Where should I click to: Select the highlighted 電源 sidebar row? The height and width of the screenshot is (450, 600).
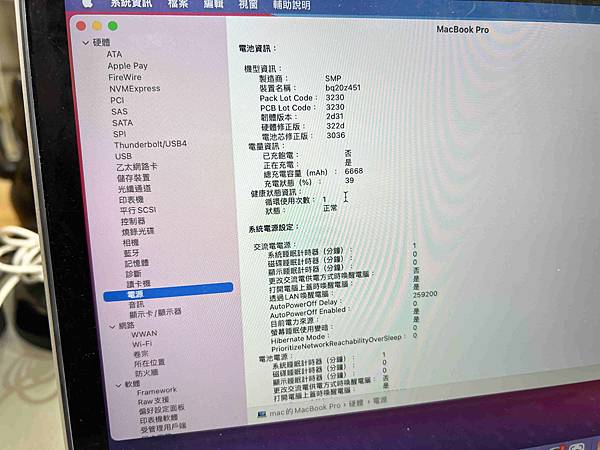[168, 292]
